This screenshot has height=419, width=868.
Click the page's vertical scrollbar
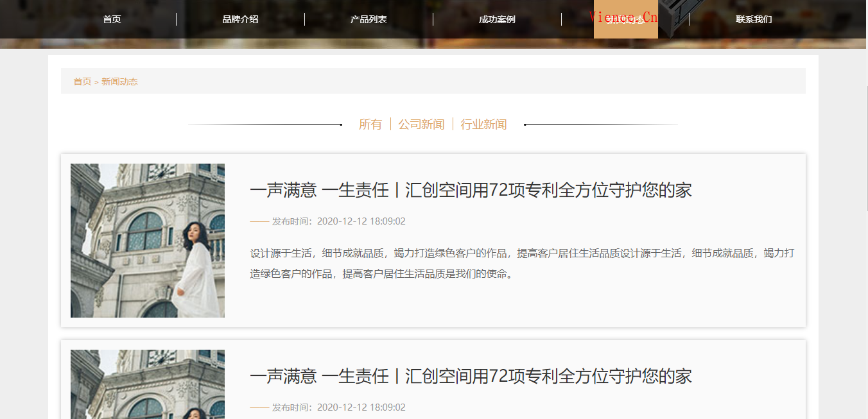(x=867, y=148)
